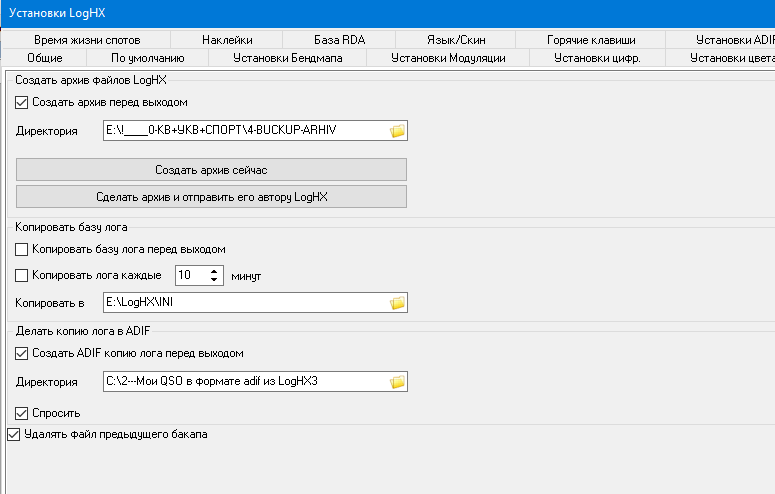The height and width of the screenshot is (494, 775).
Task: Switch to 'Общие' tab
Action: pos(44,58)
